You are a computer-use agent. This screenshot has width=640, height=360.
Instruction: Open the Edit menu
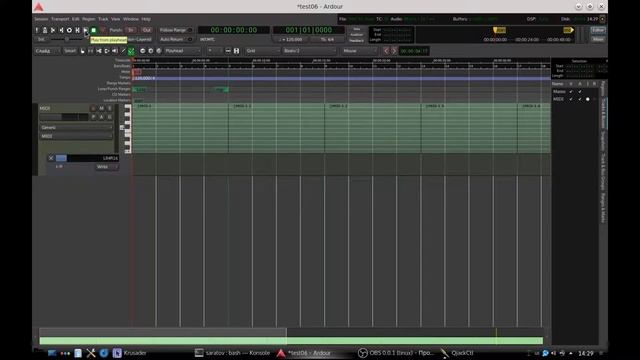point(76,19)
